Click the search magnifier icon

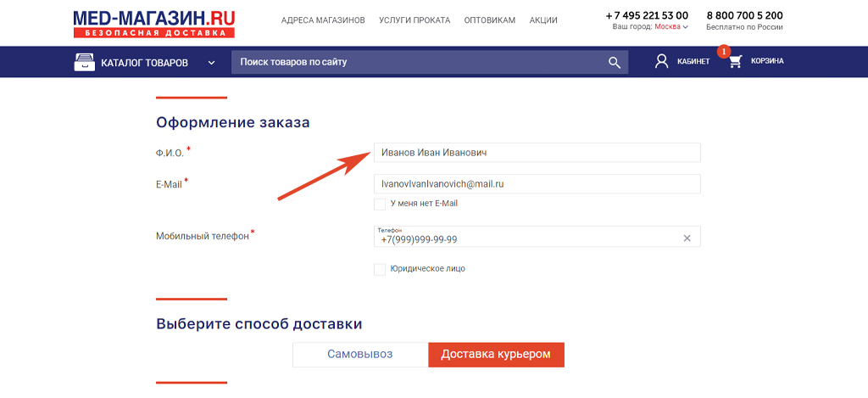[x=615, y=62]
